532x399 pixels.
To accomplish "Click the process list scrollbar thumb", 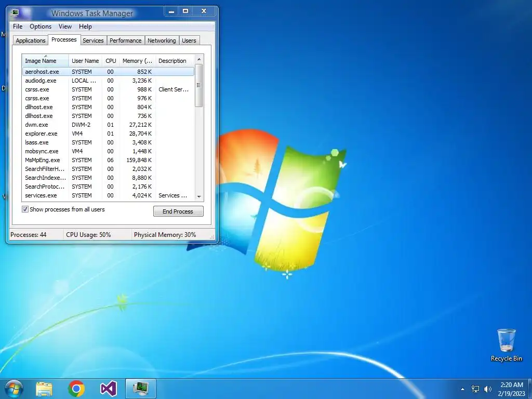I will point(199,85).
